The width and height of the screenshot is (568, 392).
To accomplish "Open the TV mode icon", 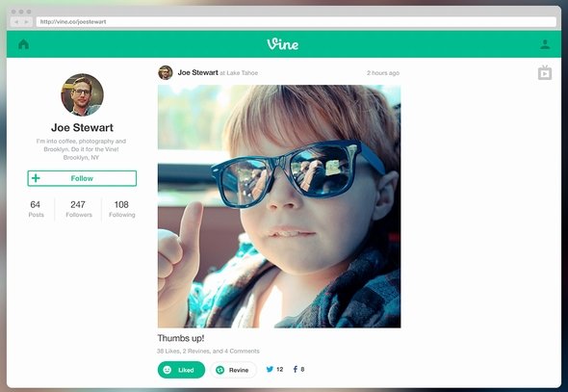I will 545,72.
